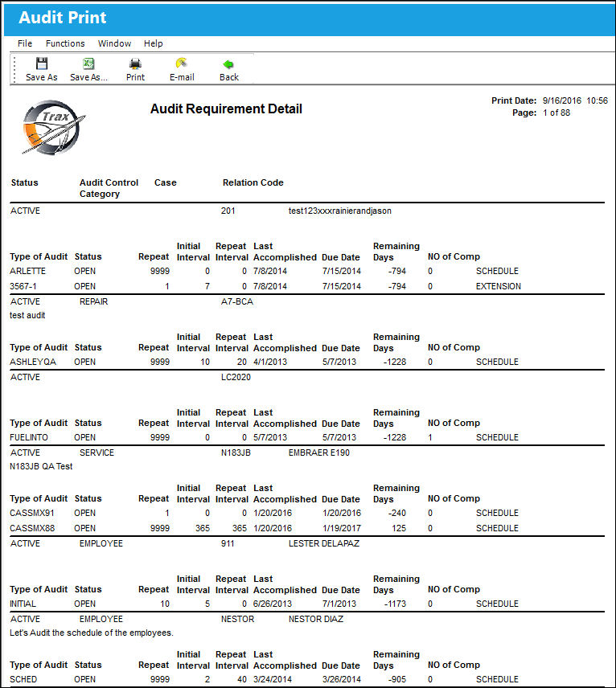
Task: Click the toolbar drag handle grip
Action: click(x=14, y=69)
